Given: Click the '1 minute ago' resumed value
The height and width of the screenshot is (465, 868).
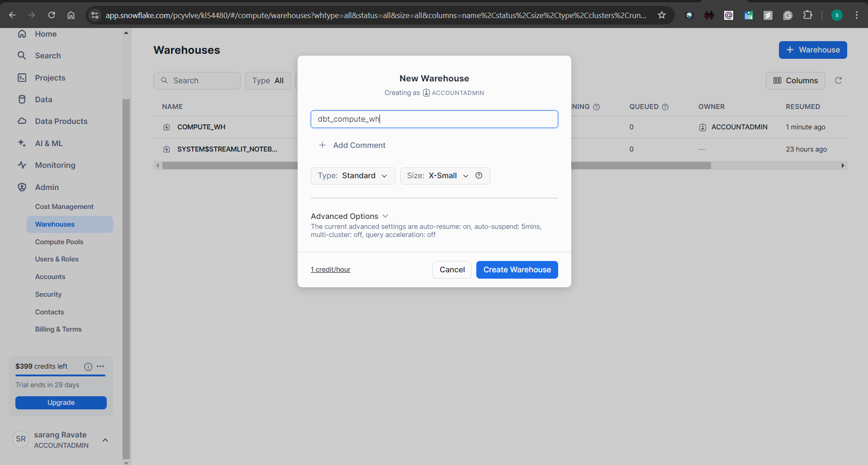Looking at the screenshot, I should (x=806, y=127).
